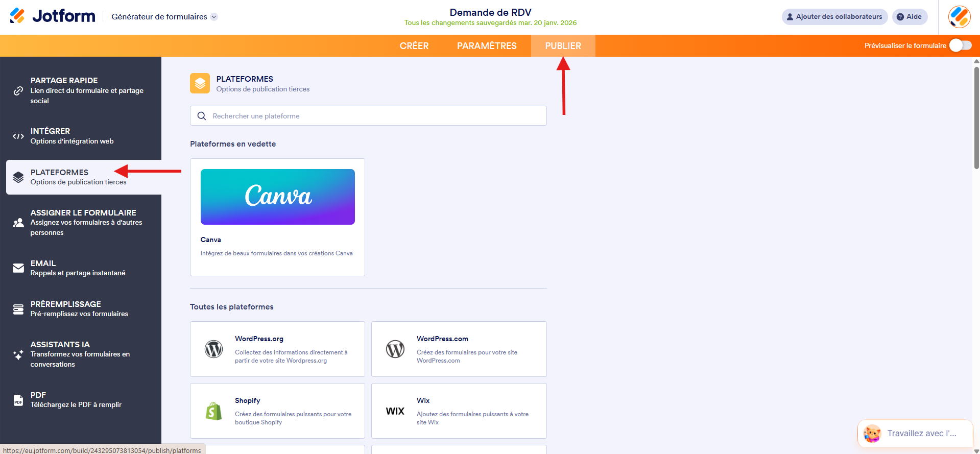Viewport: 980px width, 454px height.
Task: Click the WordPress.com logo icon
Action: click(x=395, y=349)
